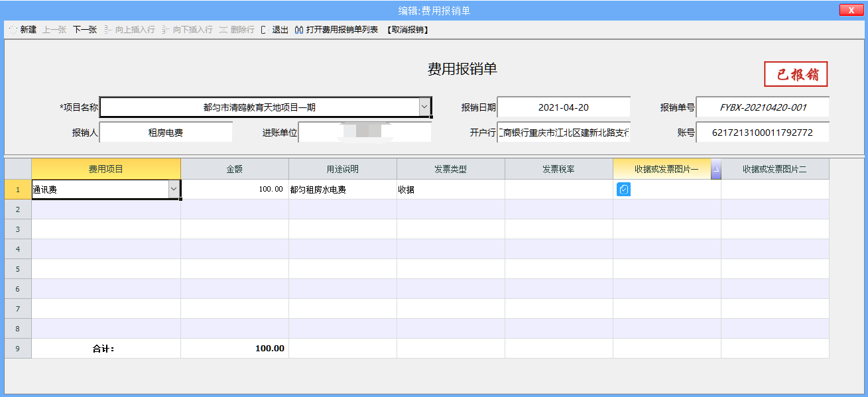
Task: Click the 费用项目 column header
Action: 106,169
